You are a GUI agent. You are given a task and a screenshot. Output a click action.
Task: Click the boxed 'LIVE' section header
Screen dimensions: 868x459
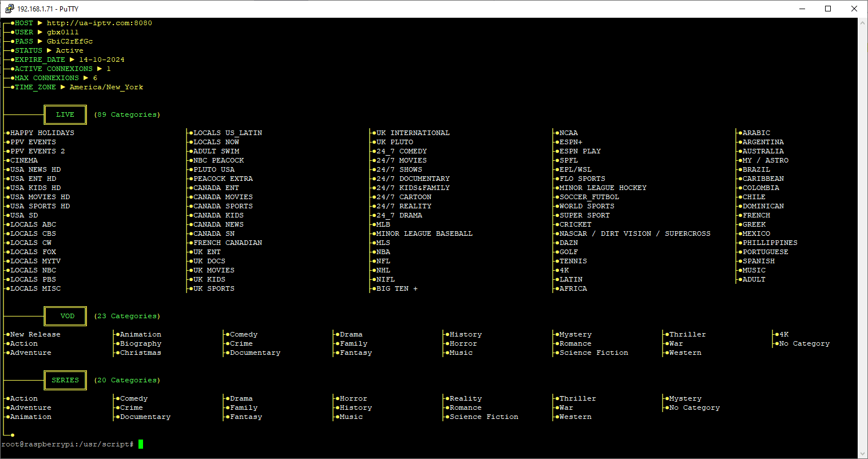[x=65, y=114]
